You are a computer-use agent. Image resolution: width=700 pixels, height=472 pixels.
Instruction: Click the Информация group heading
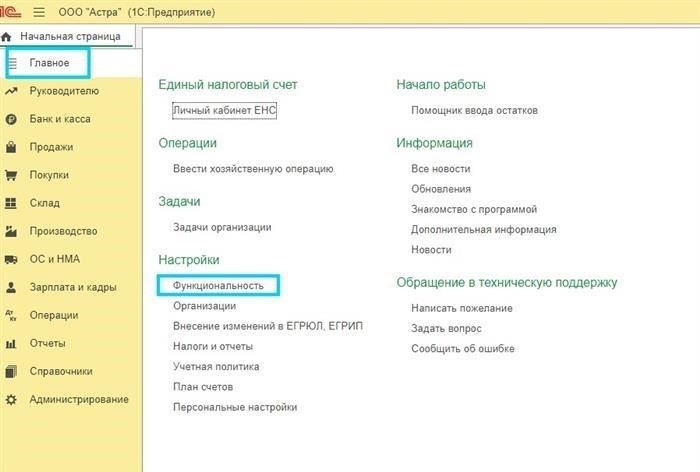click(434, 143)
